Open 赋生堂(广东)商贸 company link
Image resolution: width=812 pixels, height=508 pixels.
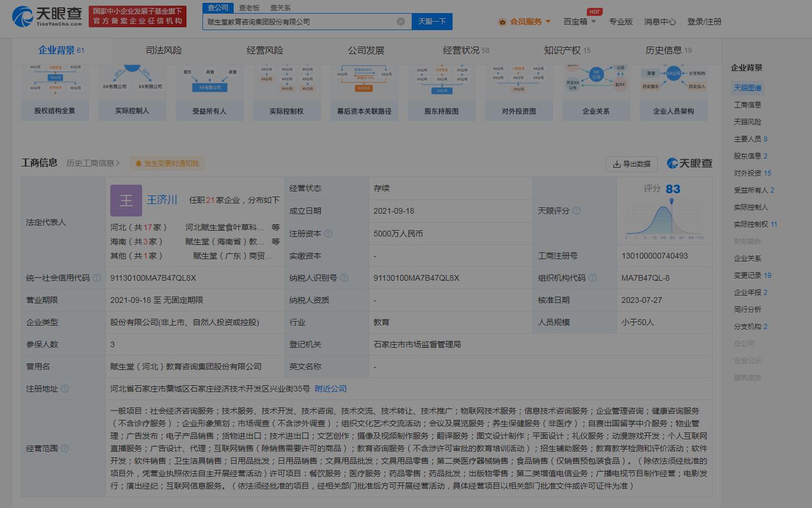tap(233, 256)
